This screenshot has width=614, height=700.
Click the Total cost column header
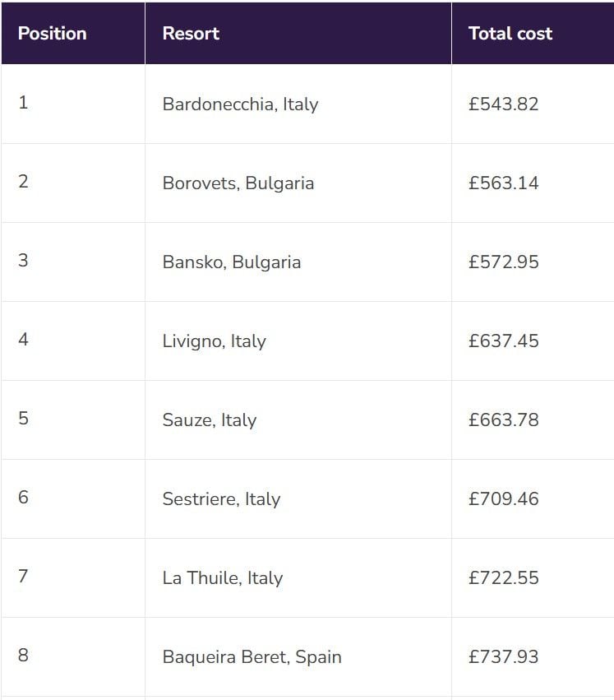click(x=533, y=34)
